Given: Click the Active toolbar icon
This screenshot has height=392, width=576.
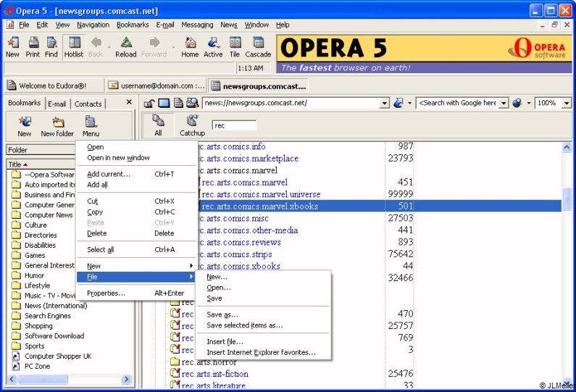Looking at the screenshot, I should tap(213, 47).
